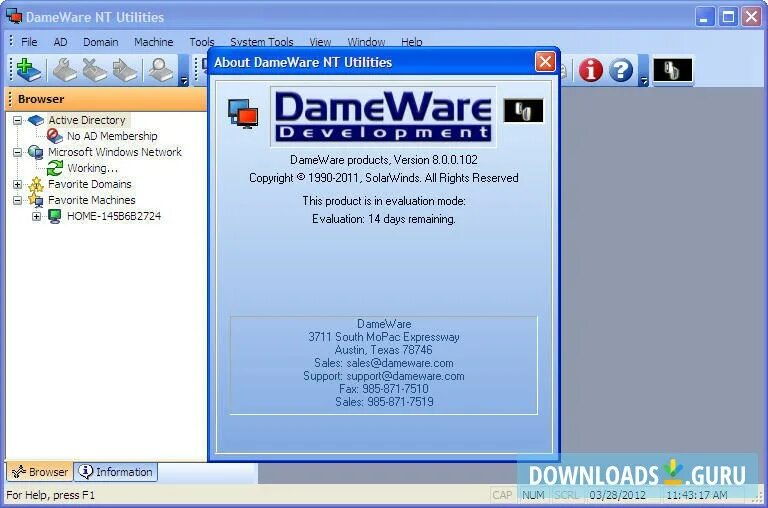Click the No AD Membership prohibited icon
768x508 pixels.
pyautogui.click(x=54, y=136)
